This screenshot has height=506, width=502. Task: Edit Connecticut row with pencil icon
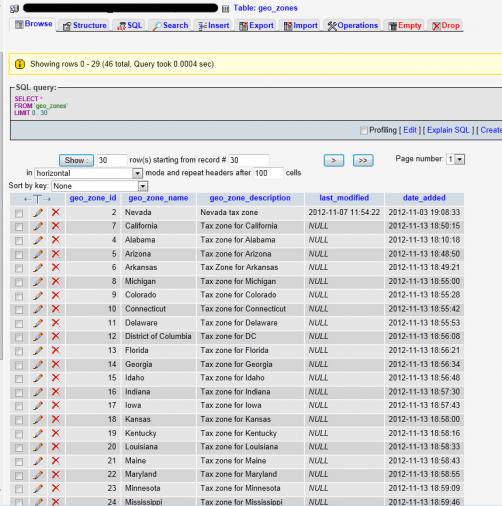tap(38, 309)
